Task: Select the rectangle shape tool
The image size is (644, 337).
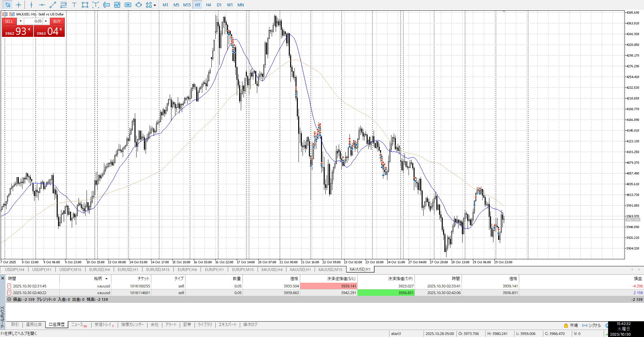Action: (85, 5)
